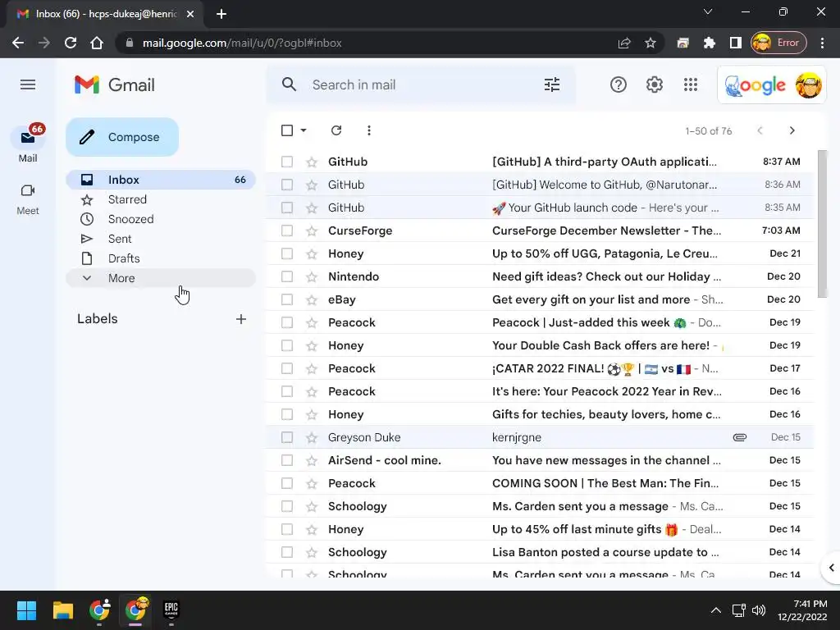Show hidden system tray icons
The image size is (840, 630).
tap(715, 610)
